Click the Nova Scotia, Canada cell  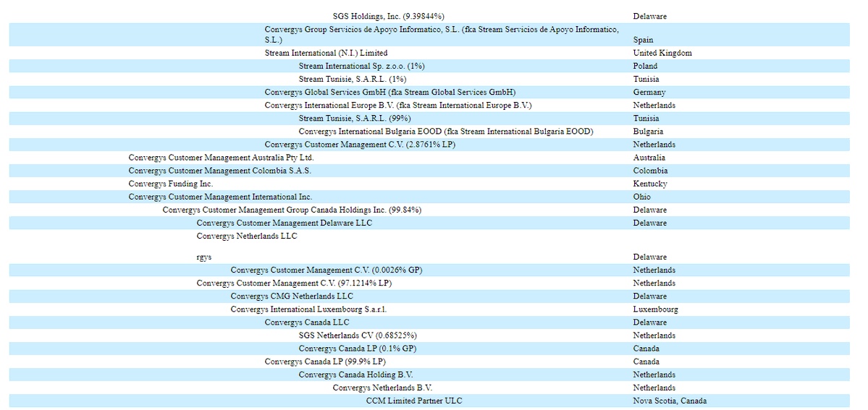pos(670,401)
